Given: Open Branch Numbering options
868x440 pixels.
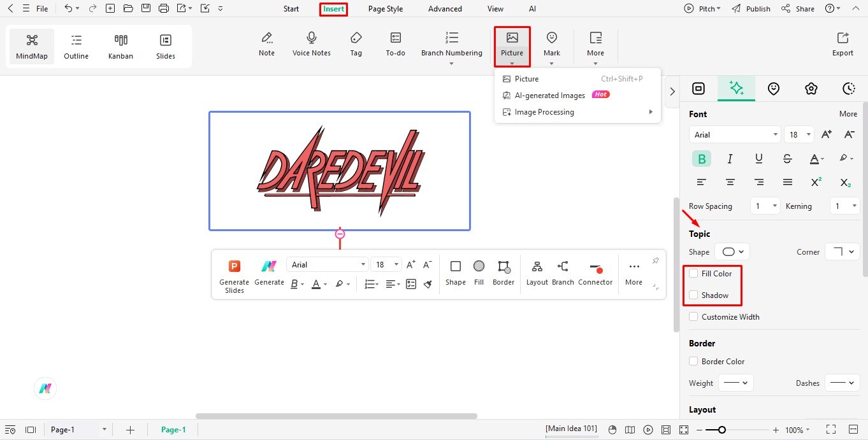Looking at the screenshot, I should (x=451, y=47).
